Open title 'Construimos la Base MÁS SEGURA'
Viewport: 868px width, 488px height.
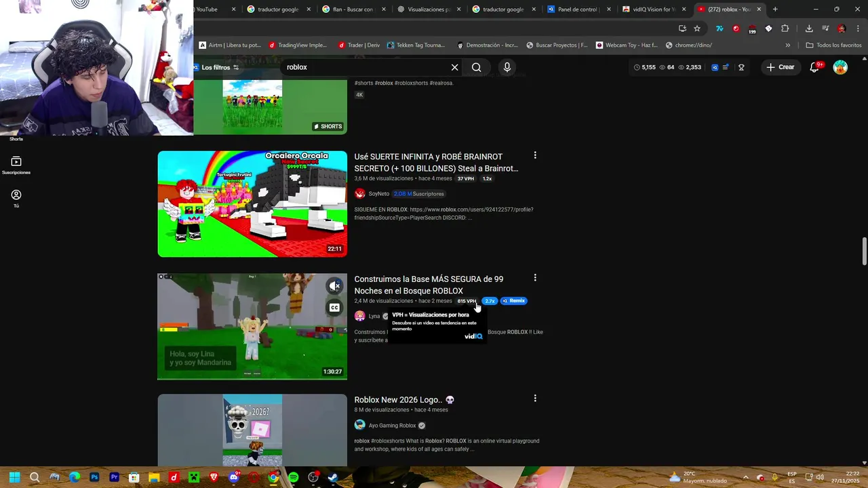click(x=429, y=285)
